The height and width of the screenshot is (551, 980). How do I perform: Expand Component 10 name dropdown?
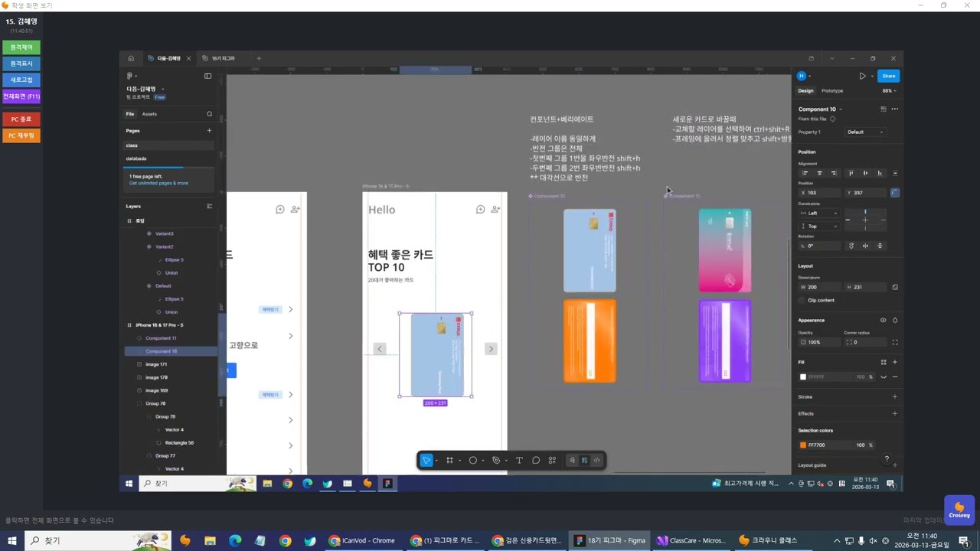pos(841,109)
